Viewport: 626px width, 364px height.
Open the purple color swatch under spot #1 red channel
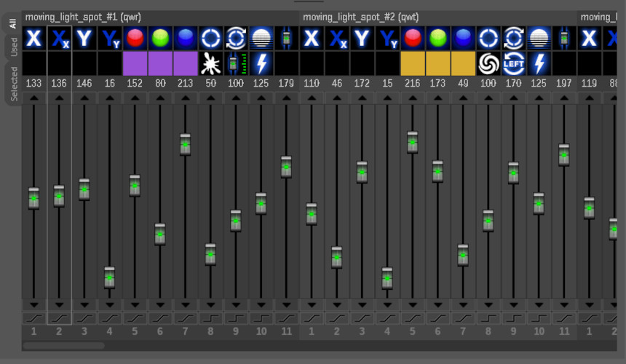click(x=135, y=63)
